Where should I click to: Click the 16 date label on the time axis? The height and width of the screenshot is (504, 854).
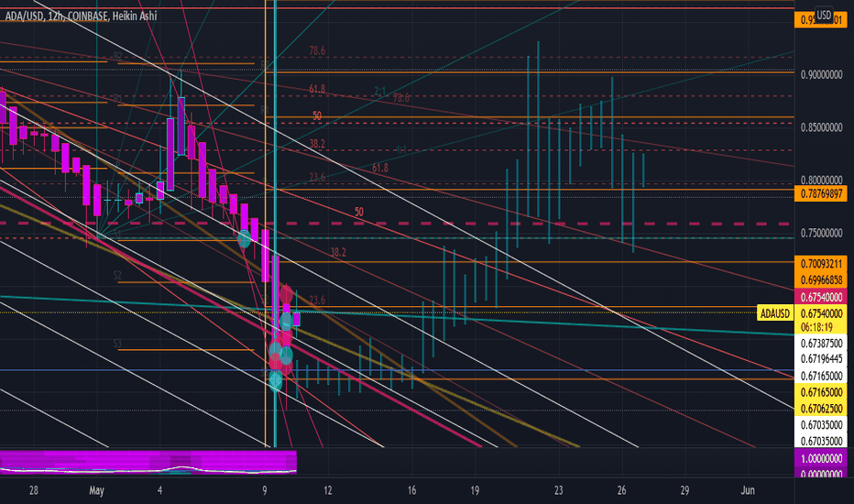point(411,490)
